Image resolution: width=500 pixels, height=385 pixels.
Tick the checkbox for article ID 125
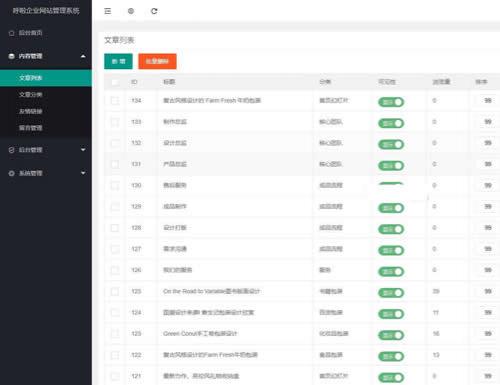(115, 292)
